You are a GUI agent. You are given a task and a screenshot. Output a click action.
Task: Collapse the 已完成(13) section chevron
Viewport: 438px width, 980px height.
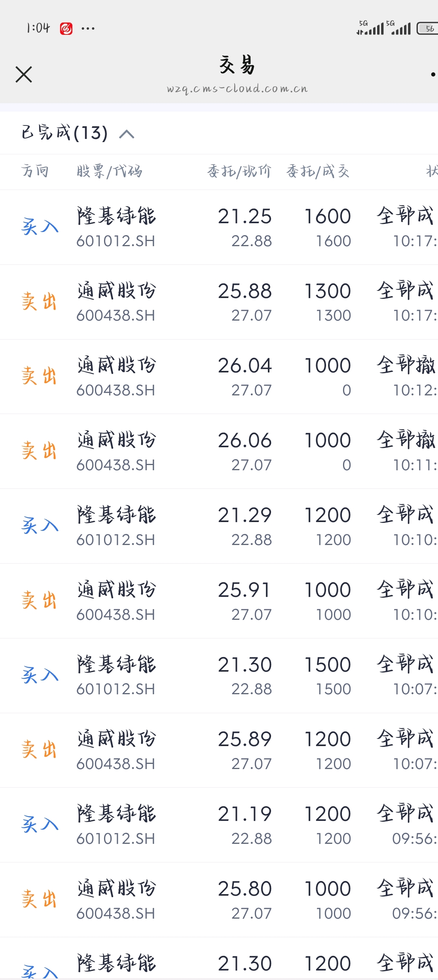coord(127,134)
